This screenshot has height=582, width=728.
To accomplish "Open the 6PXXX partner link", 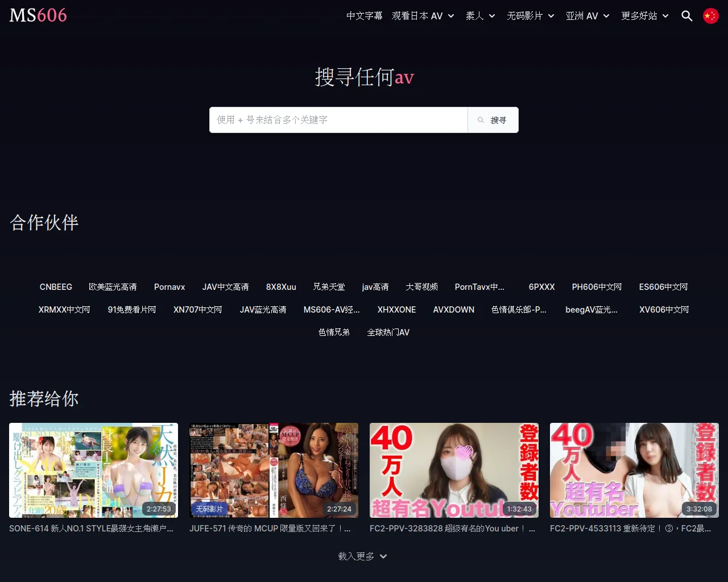I will [x=541, y=287].
